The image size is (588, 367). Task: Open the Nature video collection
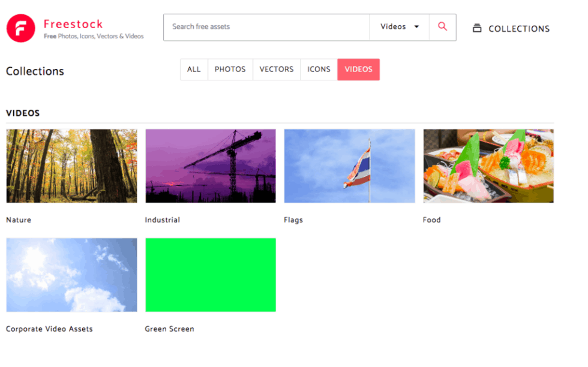pyautogui.click(x=71, y=166)
